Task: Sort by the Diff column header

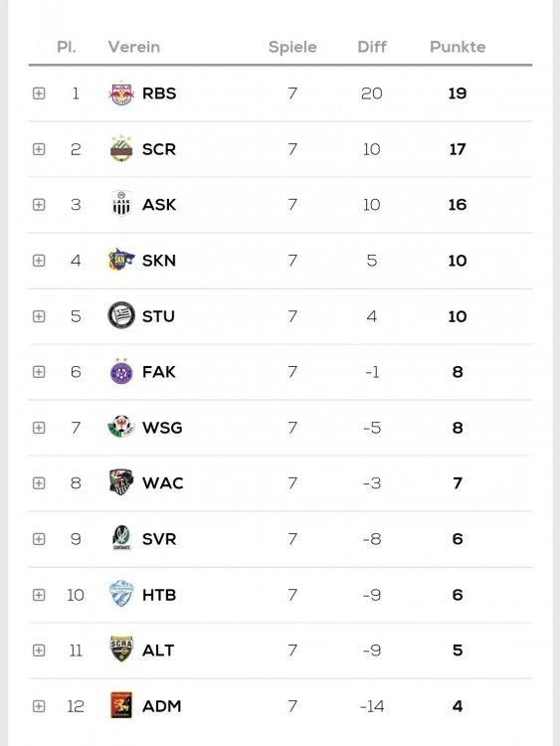Action: (372, 47)
